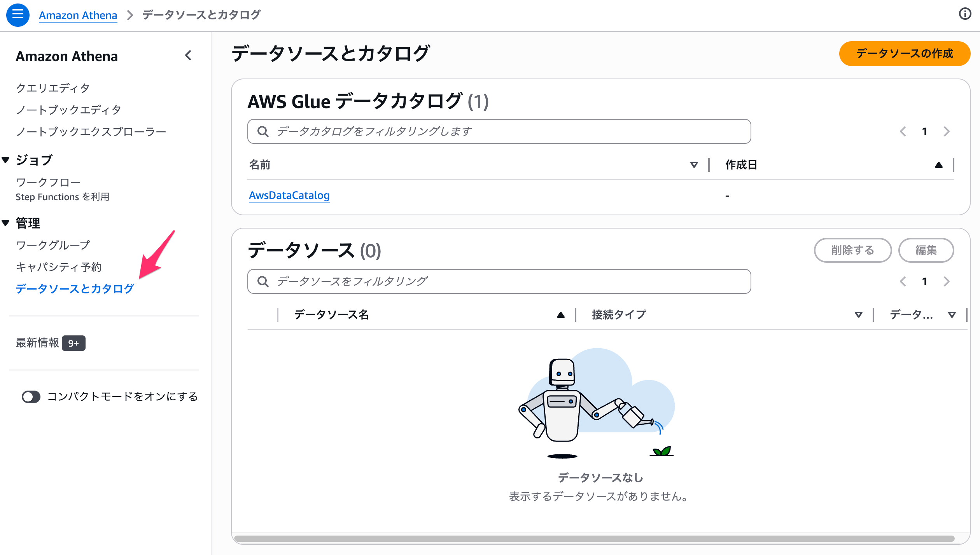Collapse the ジョブ section triangle

(x=5, y=160)
